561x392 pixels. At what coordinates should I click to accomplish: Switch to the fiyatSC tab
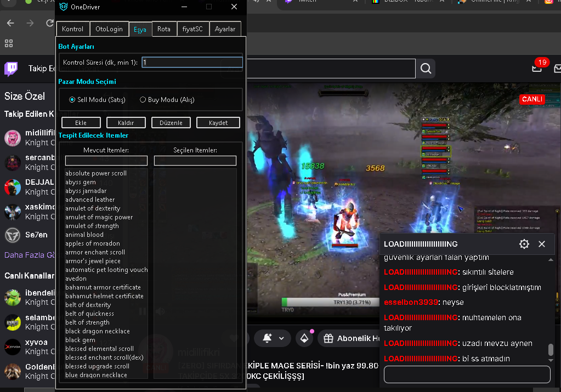pos(192,29)
